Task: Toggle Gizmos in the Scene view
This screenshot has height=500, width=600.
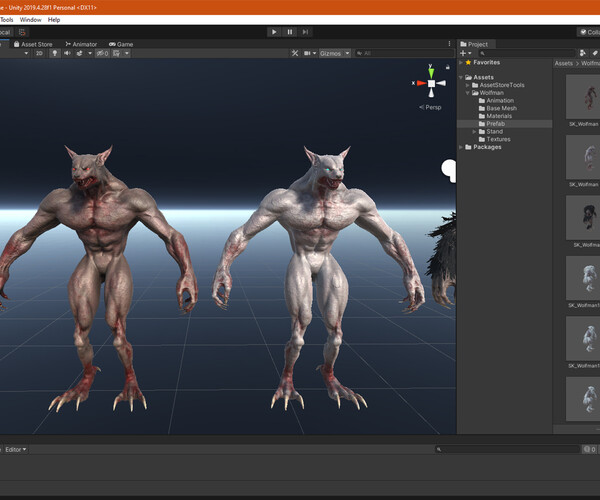Action: pos(331,53)
